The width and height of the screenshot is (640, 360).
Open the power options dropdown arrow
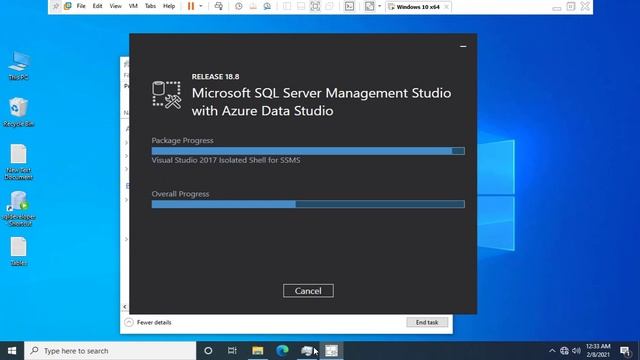click(200, 6)
